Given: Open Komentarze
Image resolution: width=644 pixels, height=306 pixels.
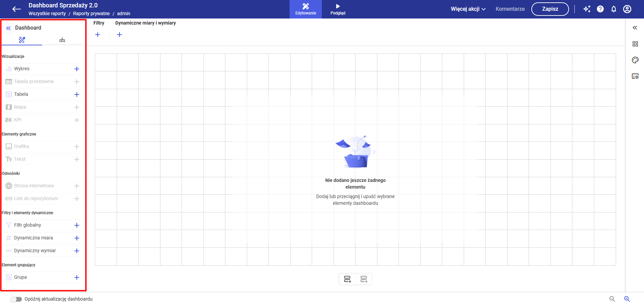Looking at the screenshot, I should click(510, 9).
